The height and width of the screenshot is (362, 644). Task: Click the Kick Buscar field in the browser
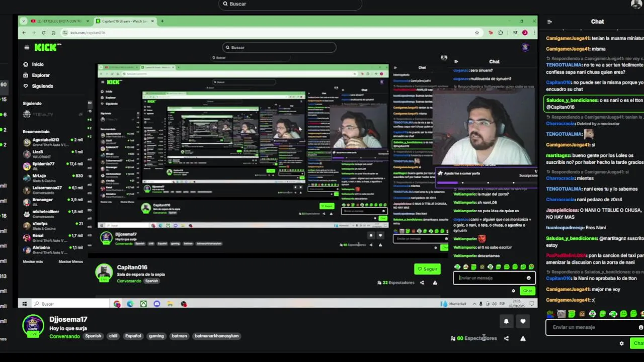tap(279, 47)
